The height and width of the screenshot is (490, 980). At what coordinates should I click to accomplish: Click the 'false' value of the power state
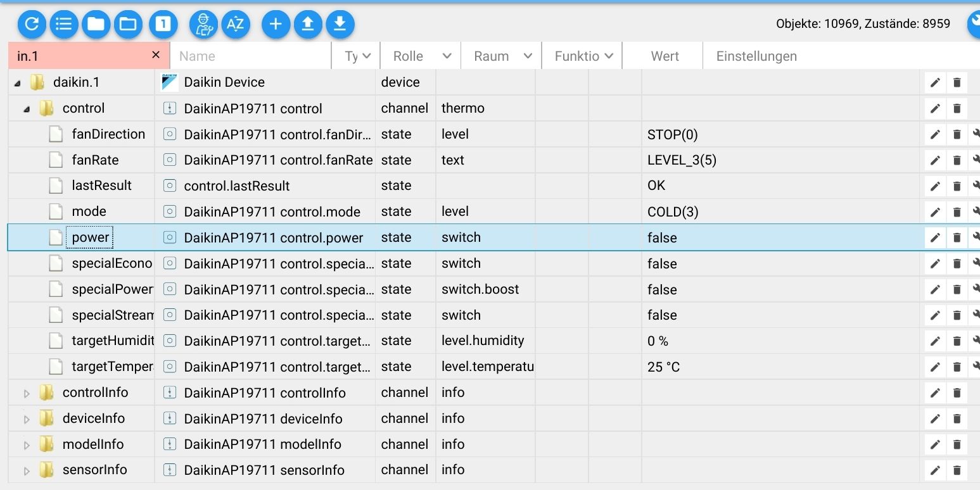(662, 238)
